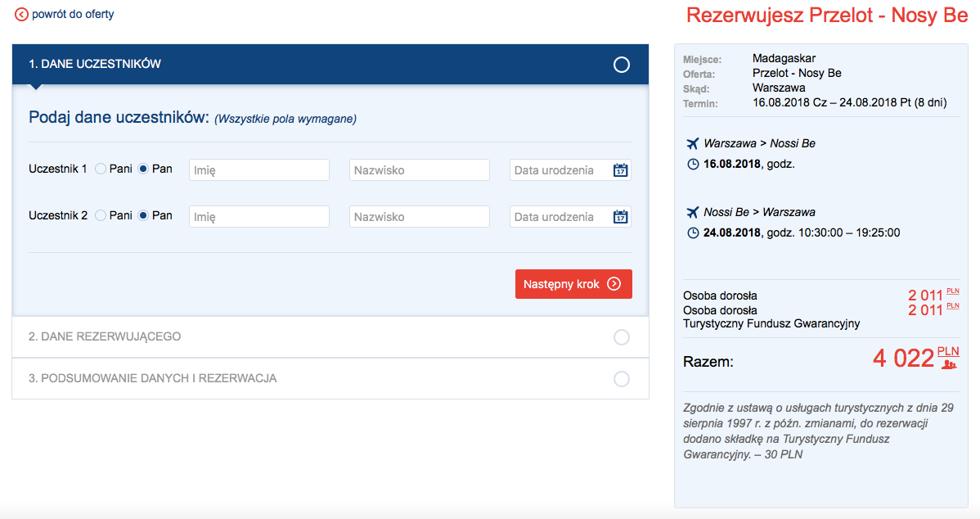Follow the powrót do oferty link

(x=73, y=15)
